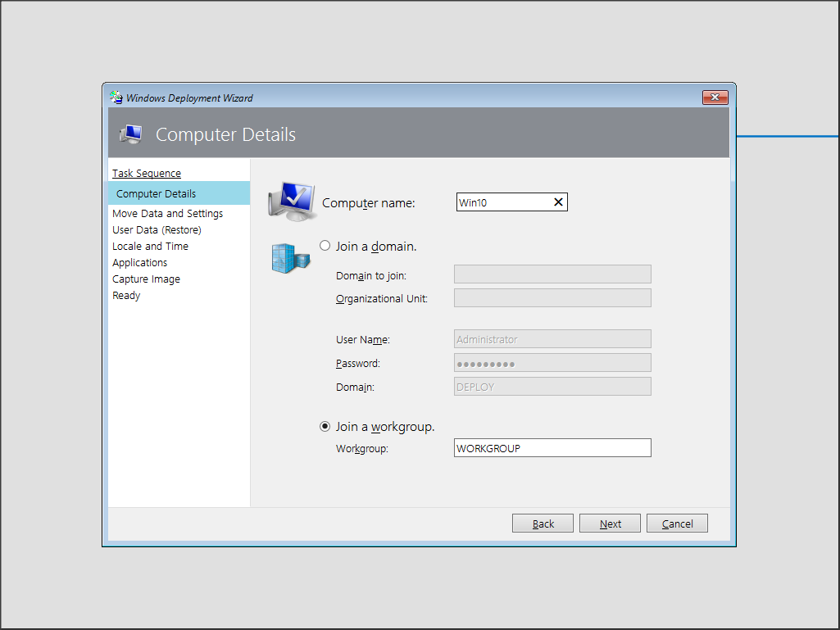
Task: Select Computer Details in the sidebar
Action: 156,194
